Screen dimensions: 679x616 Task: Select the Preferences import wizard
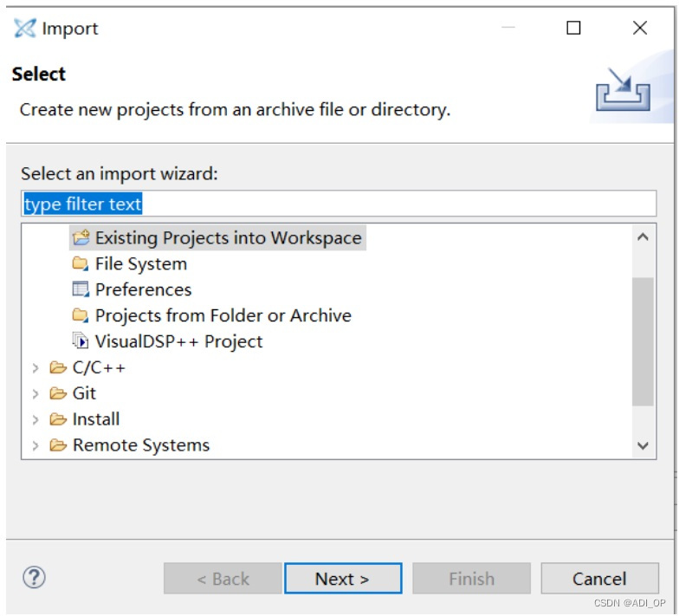[x=144, y=289]
